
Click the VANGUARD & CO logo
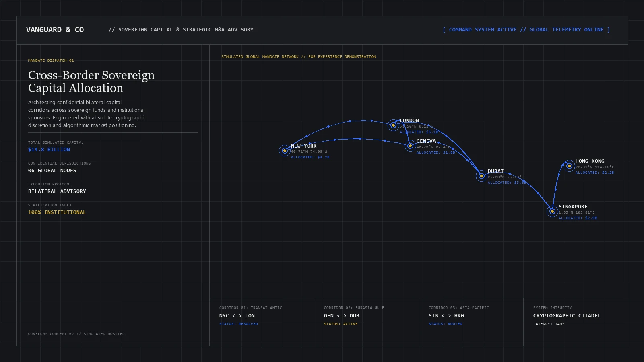[x=55, y=30]
